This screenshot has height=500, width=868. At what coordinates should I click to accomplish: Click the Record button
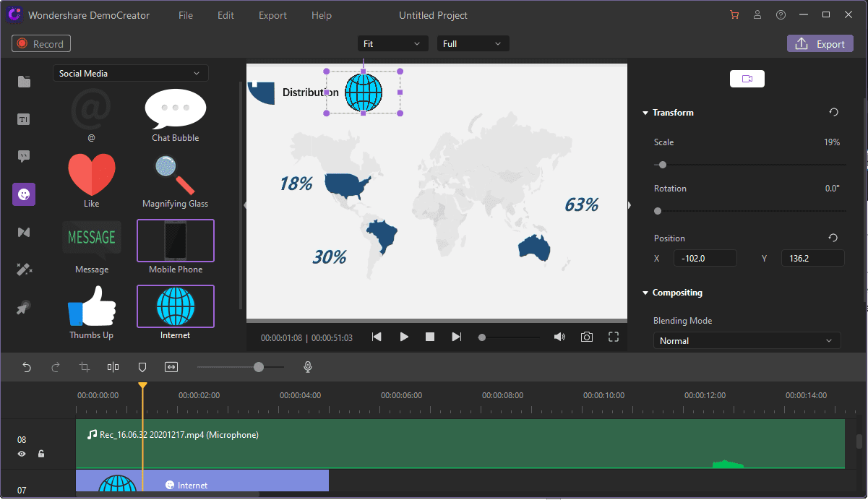41,44
